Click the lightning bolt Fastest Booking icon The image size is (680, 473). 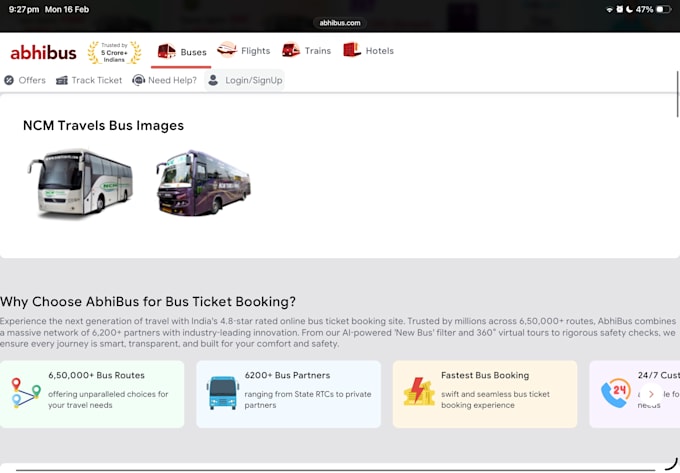click(419, 391)
